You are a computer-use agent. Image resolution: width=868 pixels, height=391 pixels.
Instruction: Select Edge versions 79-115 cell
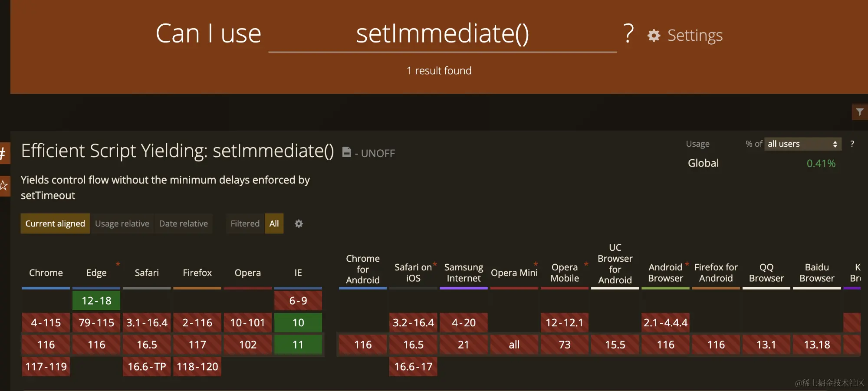[96, 322]
